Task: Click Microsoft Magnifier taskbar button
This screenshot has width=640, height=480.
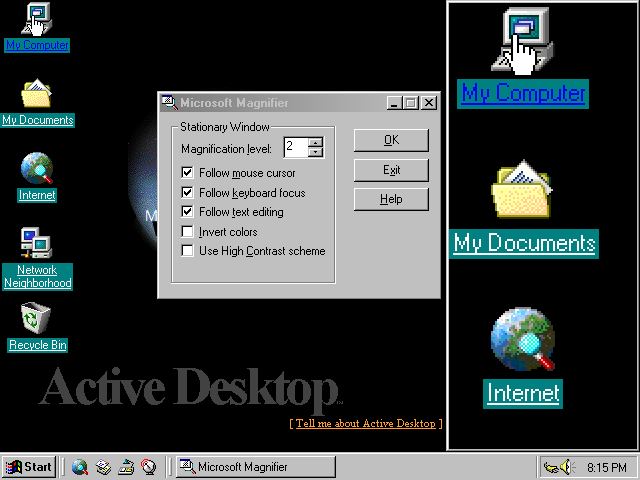Action: 256,467
